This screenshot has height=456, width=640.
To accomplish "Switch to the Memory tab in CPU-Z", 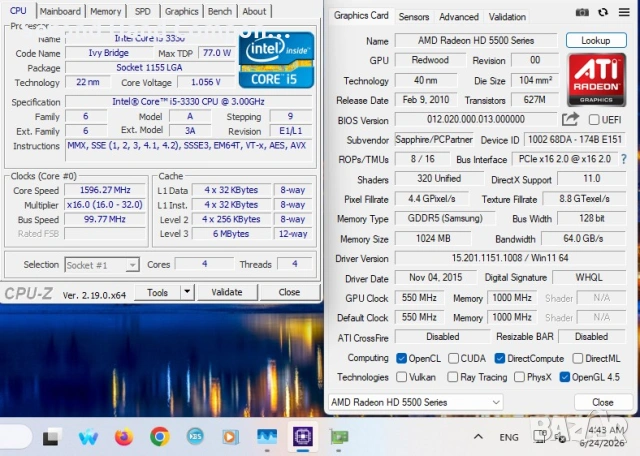I will point(105,11).
